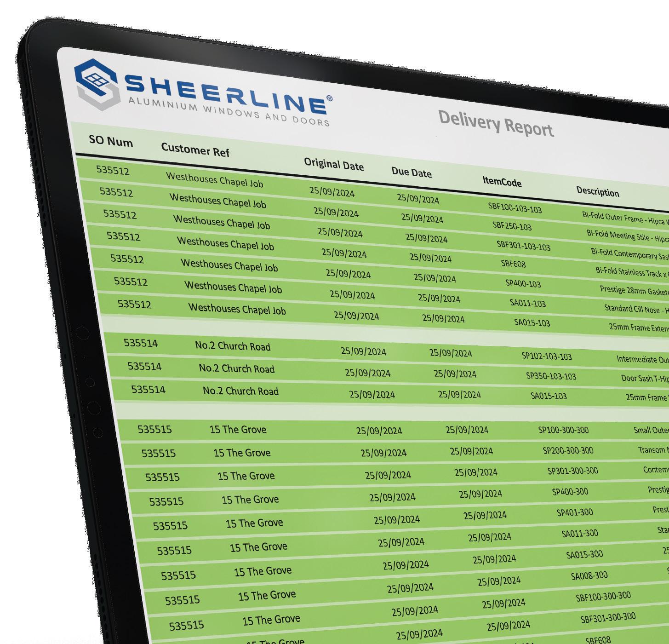Click the original date in the SP301-300-300 row

[x=388, y=475]
